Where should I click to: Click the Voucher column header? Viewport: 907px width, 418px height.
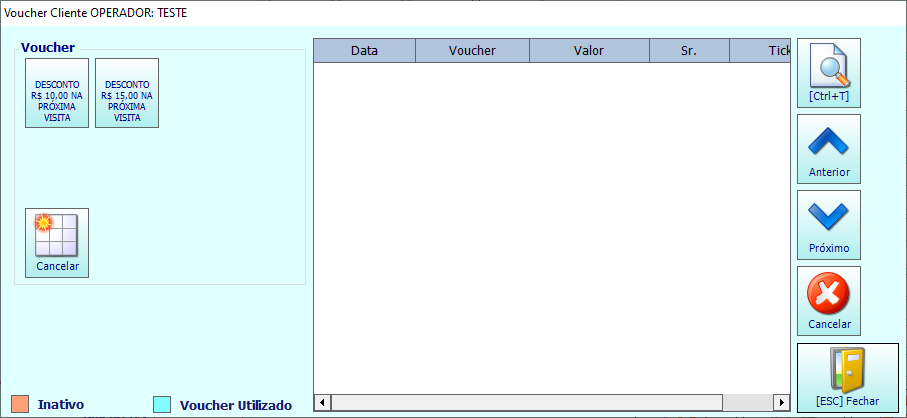tap(472, 51)
